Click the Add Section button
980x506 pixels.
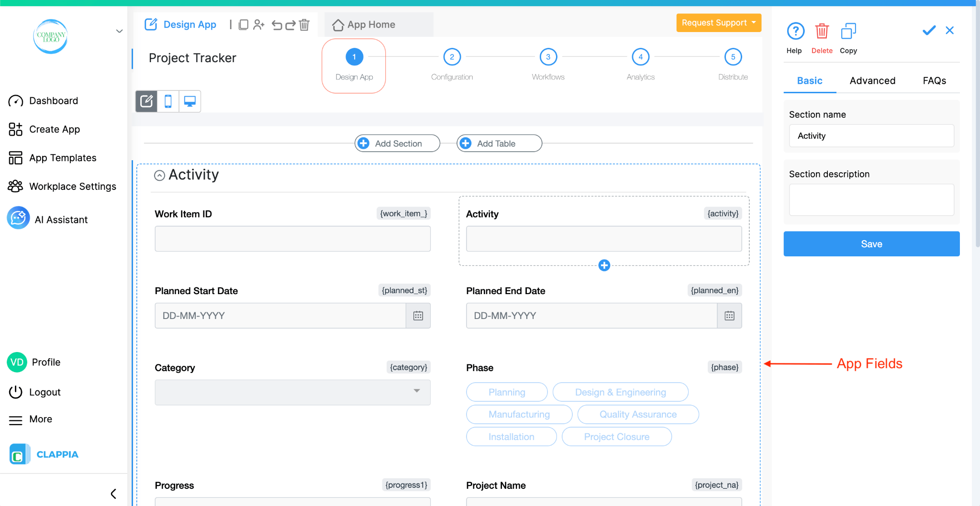[397, 143]
